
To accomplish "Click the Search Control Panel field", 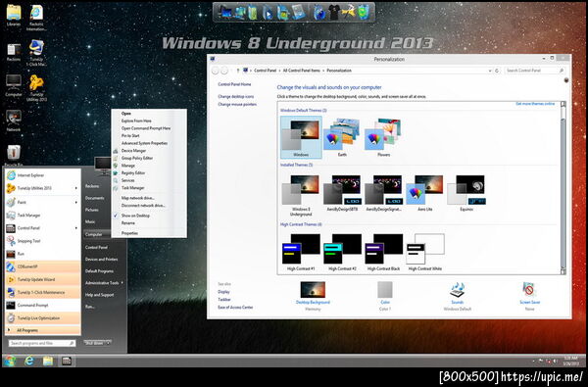I will pyautogui.click(x=534, y=71).
